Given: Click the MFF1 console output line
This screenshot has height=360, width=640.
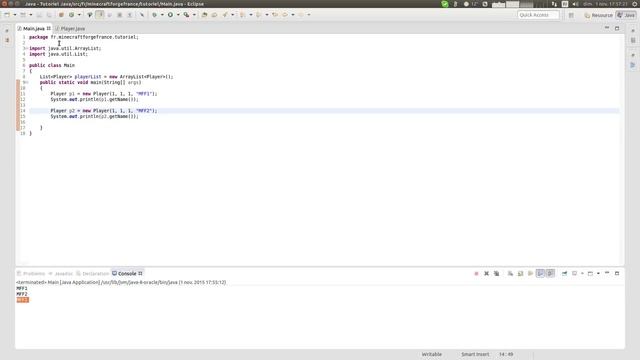Looking at the screenshot, I should pyautogui.click(x=22, y=288).
